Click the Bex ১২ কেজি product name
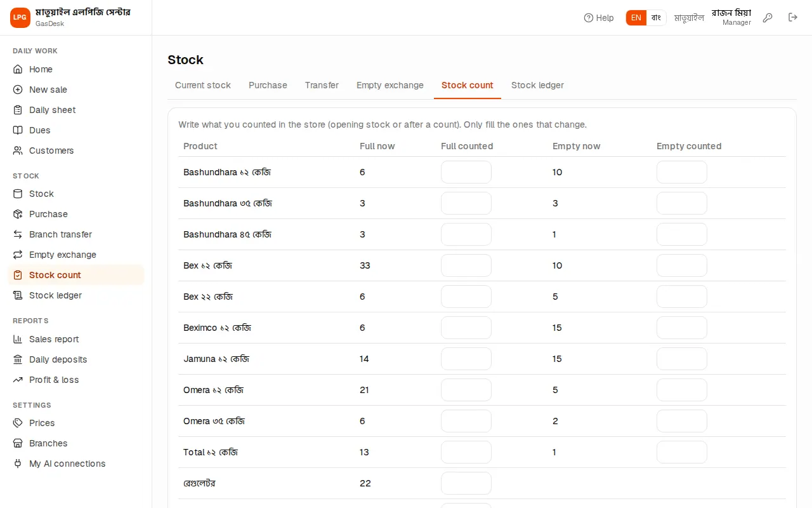Viewport: 812px width, 508px height. pyautogui.click(x=207, y=265)
